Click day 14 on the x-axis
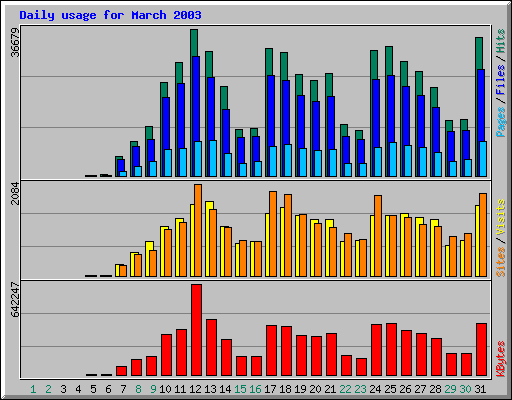512x400 pixels. (x=225, y=389)
